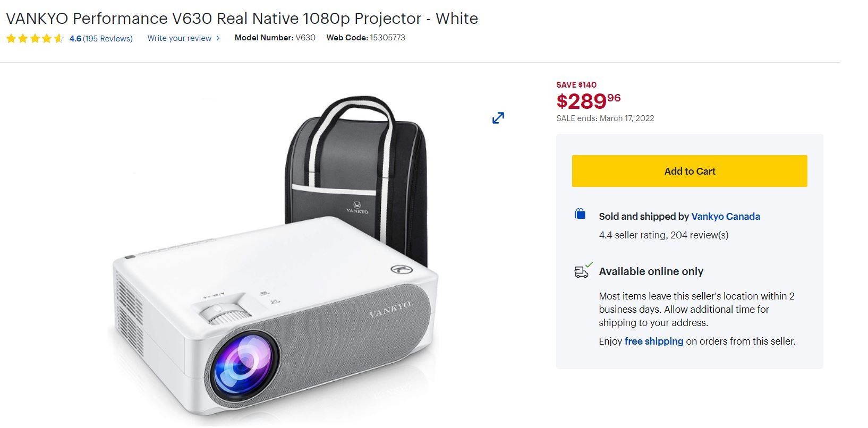Open the free shipping details link
The width and height of the screenshot is (868, 428).
(653, 341)
